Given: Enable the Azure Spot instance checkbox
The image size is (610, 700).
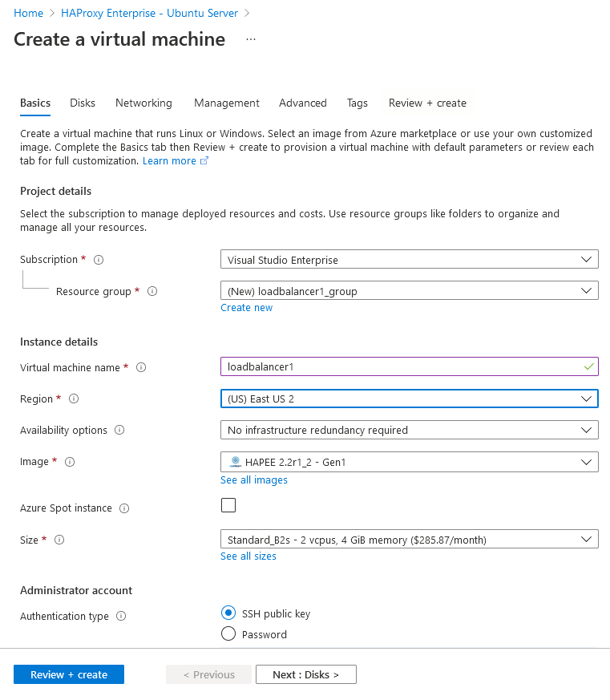Looking at the screenshot, I should tap(228, 504).
